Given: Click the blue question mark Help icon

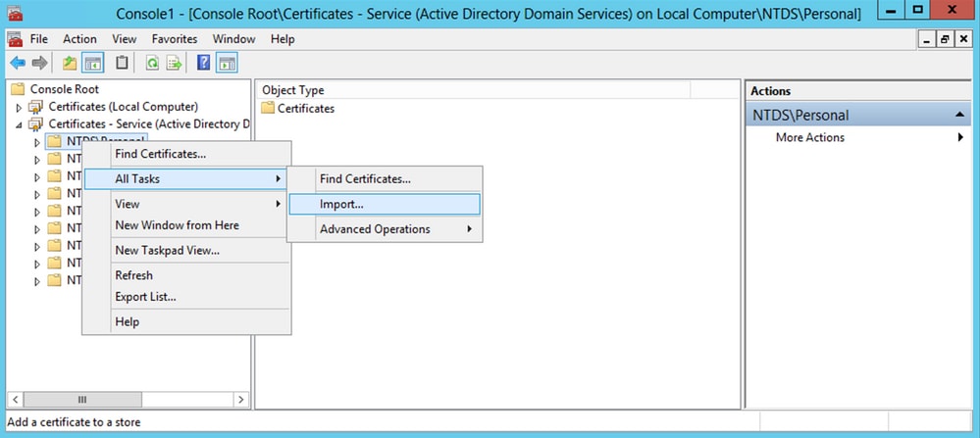Looking at the screenshot, I should click(204, 63).
